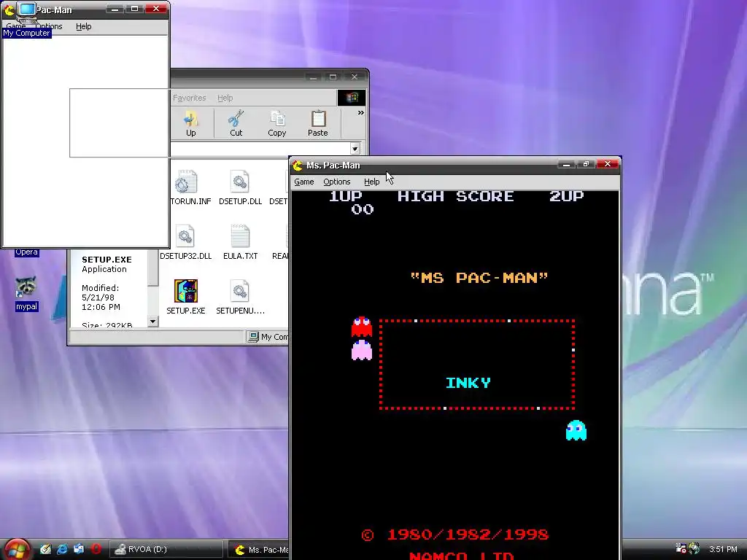Open the address bar dropdown in Explorer
747x560 pixels.
click(355, 149)
